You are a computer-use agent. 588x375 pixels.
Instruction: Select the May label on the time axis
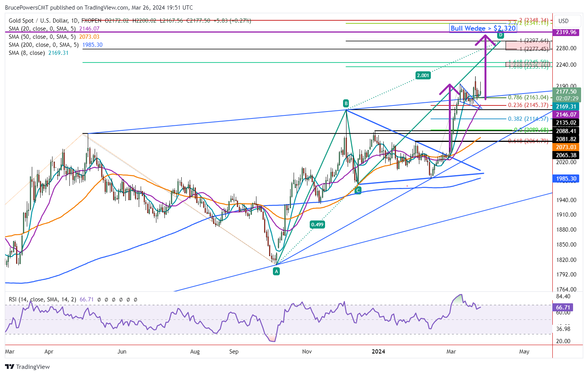point(524,351)
